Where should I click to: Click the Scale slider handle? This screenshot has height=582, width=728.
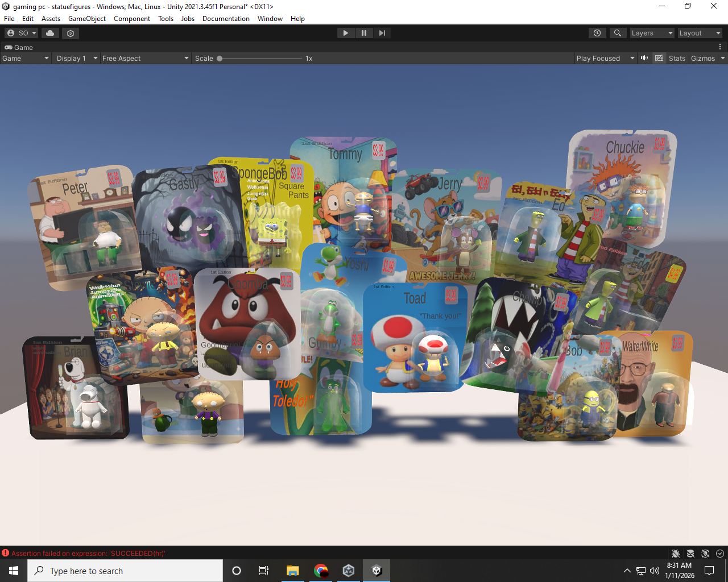(220, 58)
